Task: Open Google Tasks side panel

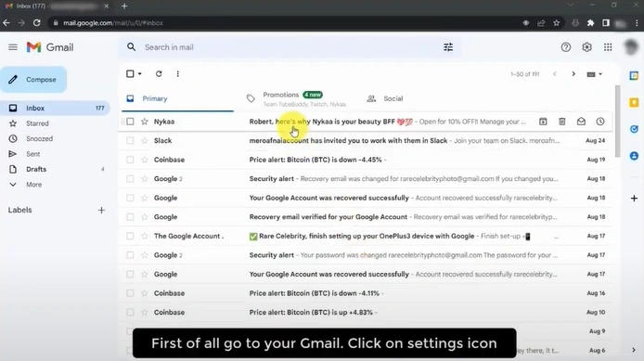Action: pos(634,129)
